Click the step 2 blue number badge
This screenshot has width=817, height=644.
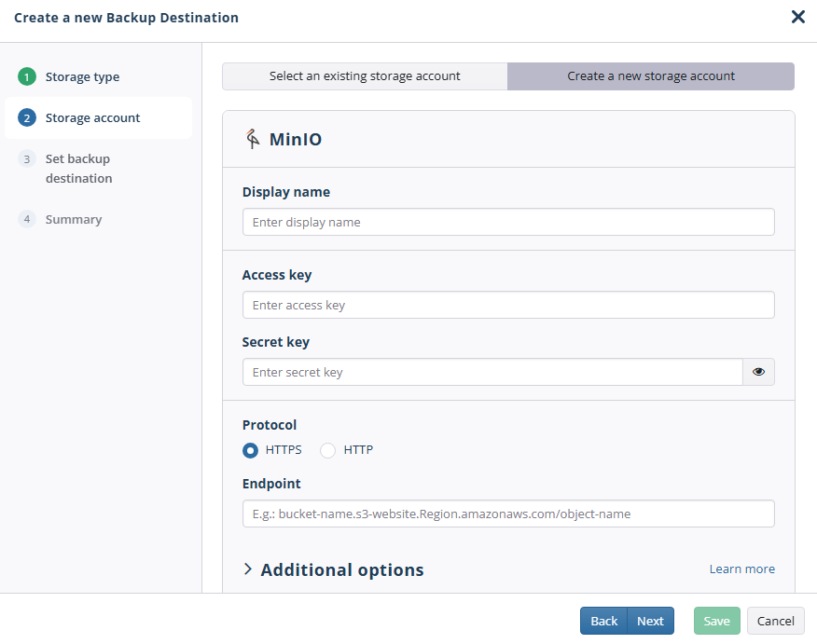pyautogui.click(x=27, y=117)
